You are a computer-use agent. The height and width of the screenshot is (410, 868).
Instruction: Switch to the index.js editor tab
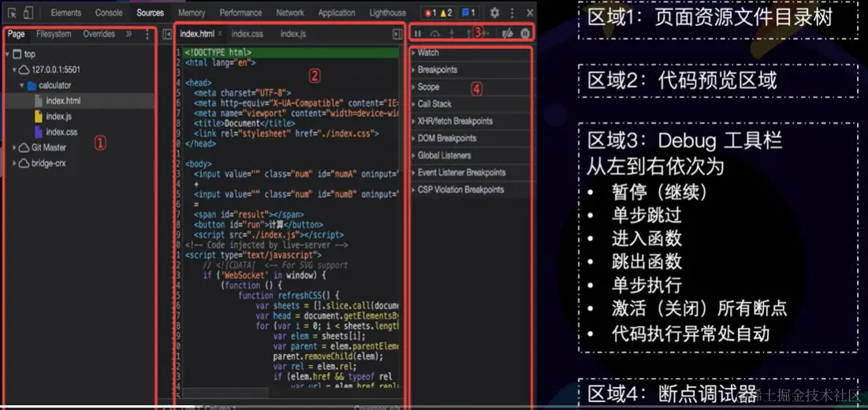tap(292, 34)
